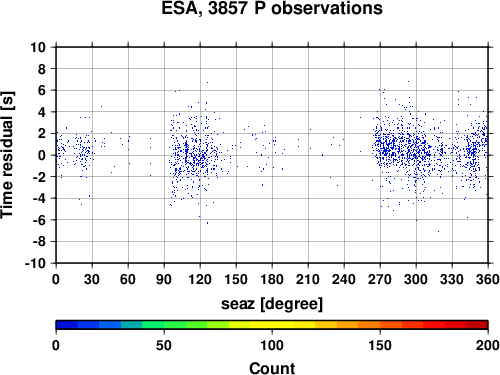Click the 'Time residual [s]' y-axis label

point(7,155)
